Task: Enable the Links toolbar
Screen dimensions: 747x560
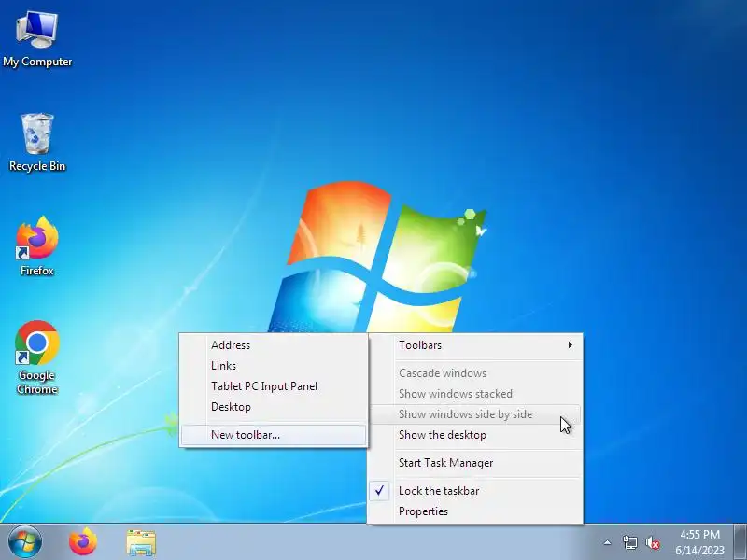Action: [x=274, y=366]
